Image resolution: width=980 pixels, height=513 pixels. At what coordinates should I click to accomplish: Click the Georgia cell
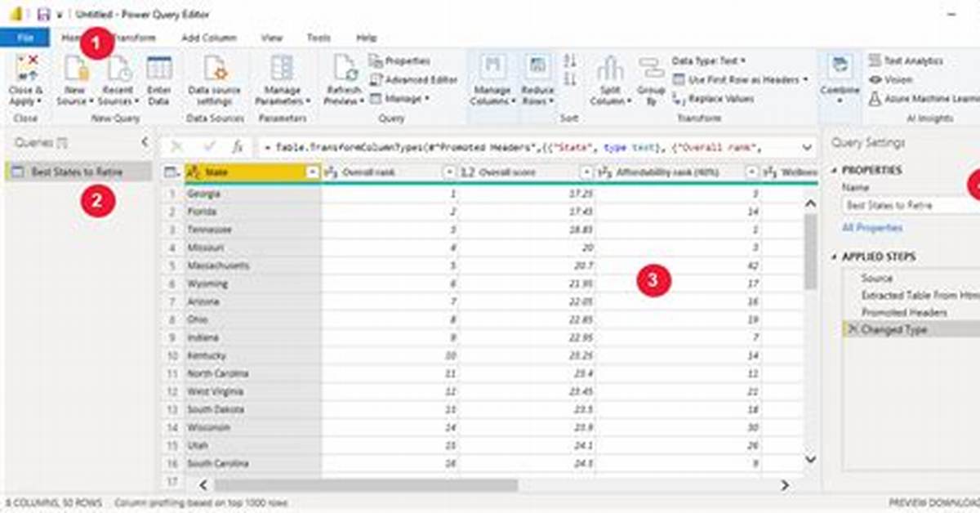(252, 194)
